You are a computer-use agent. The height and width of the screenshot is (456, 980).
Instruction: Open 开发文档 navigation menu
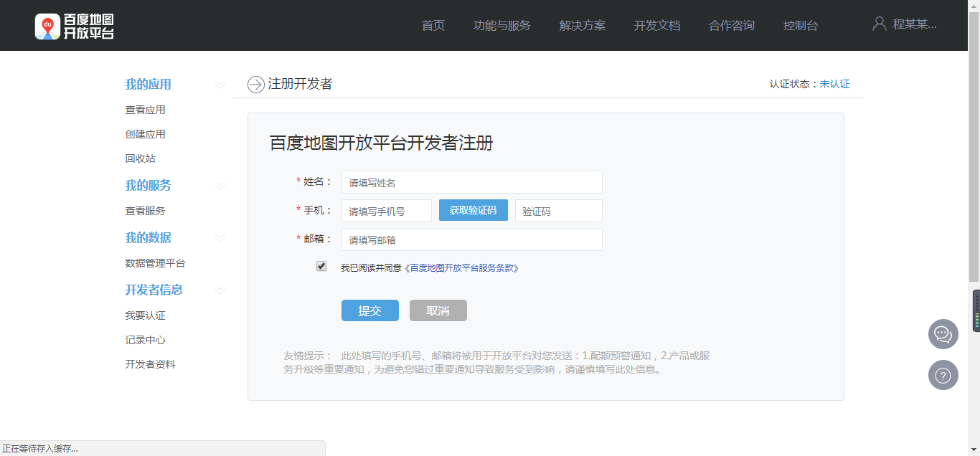pyautogui.click(x=657, y=26)
